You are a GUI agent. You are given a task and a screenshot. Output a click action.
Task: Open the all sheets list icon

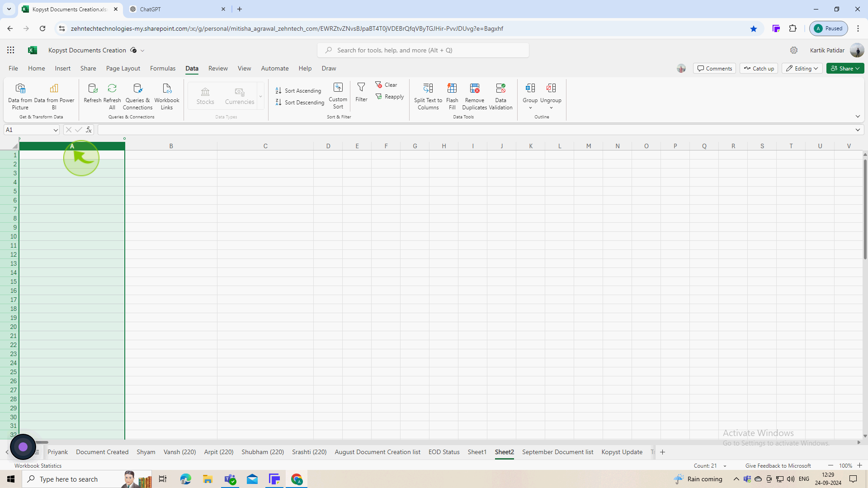pos(38,452)
